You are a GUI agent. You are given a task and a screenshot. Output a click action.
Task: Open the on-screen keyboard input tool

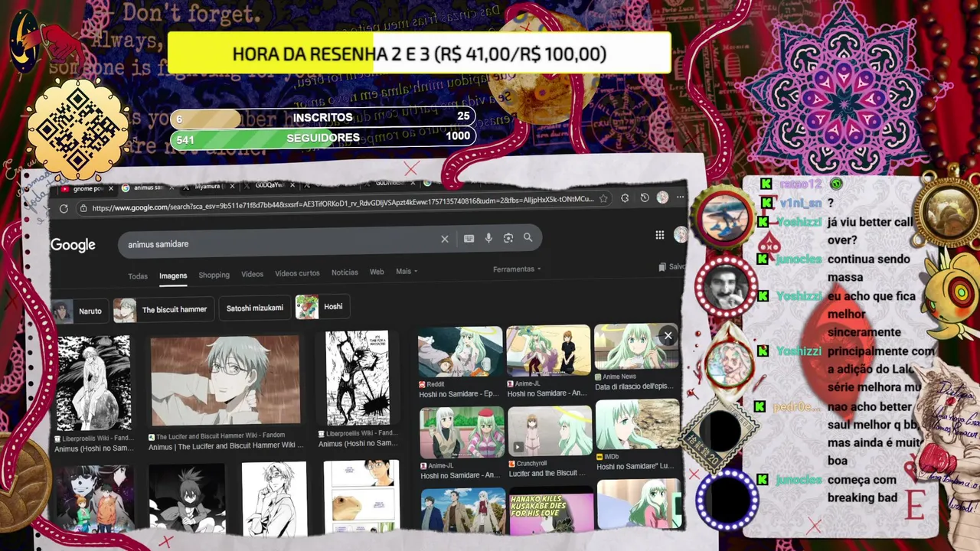point(469,239)
